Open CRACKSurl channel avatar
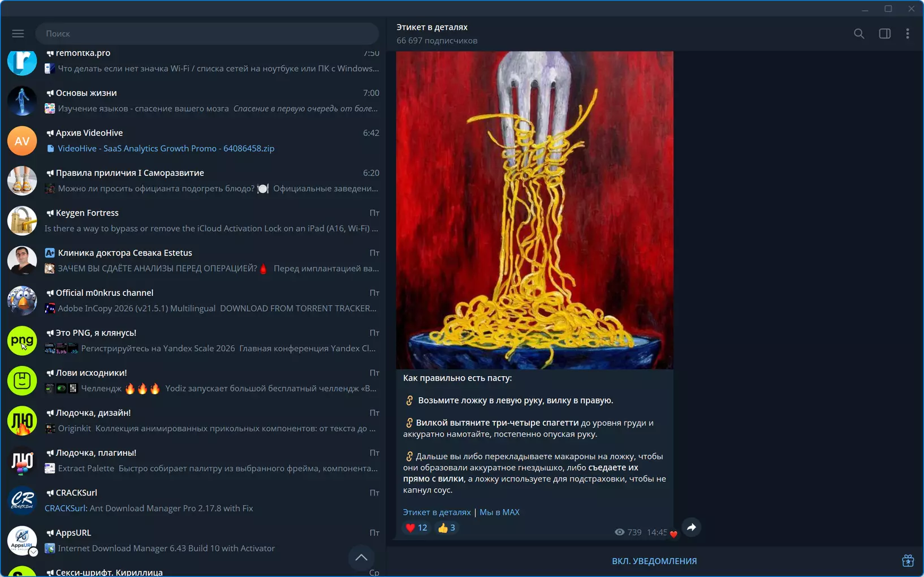The width and height of the screenshot is (924, 577). [x=22, y=501]
